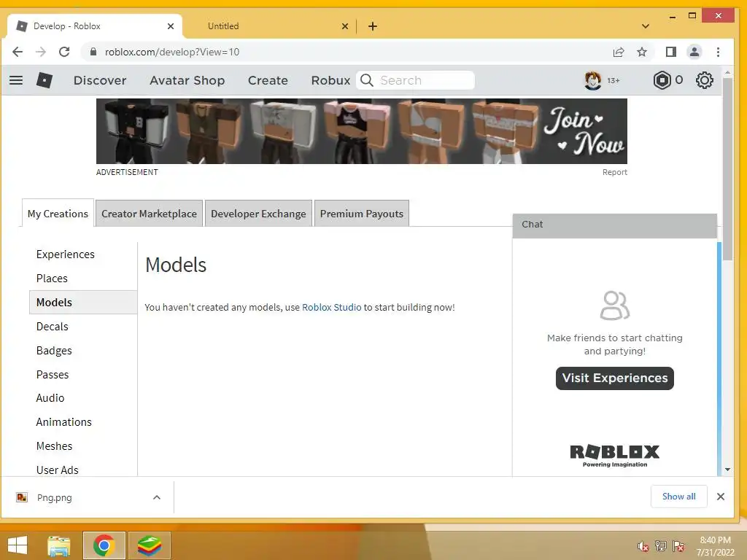Select Badges in the sidebar
The height and width of the screenshot is (560, 747).
(54, 351)
